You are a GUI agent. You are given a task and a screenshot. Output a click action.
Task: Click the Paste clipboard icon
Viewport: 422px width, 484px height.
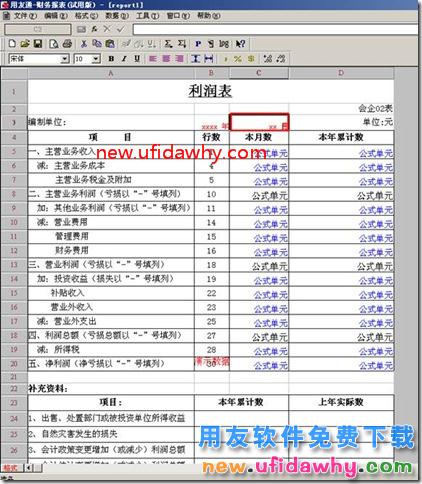point(110,44)
